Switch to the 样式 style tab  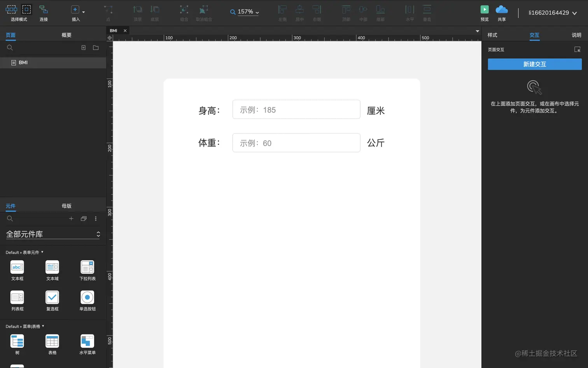pos(492,35)
